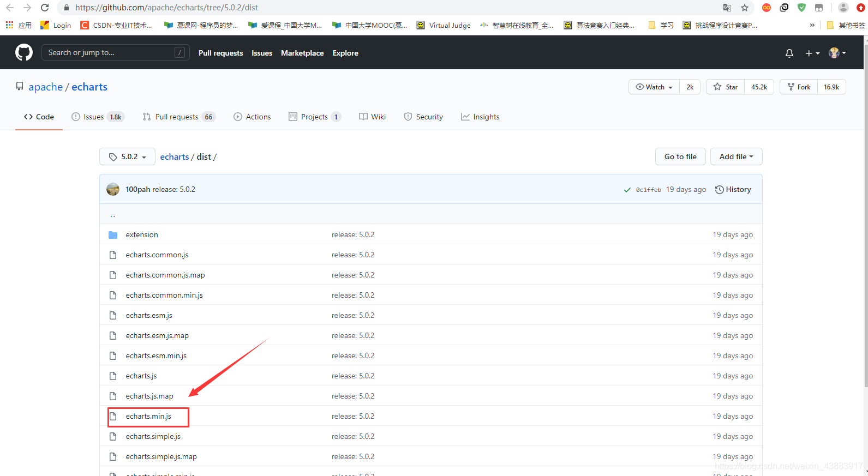Open Issues in the top nav
The image size is (868, 476).
262,53
